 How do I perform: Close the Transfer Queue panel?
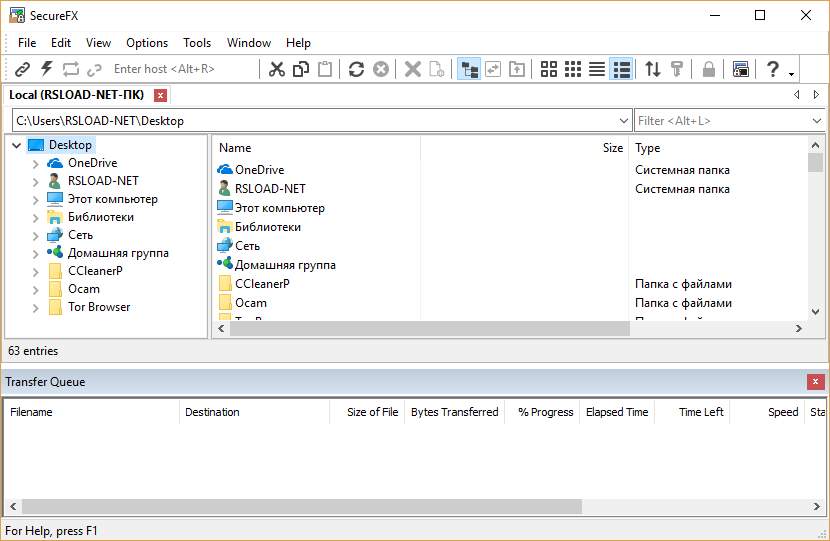pyautogui.click(x=815, y=382)
